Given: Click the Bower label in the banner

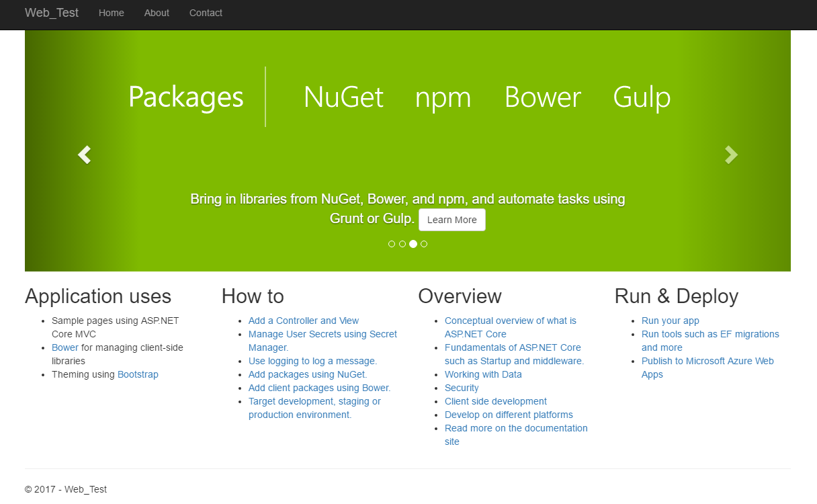Looking at the screenshot, I should (543, 97).
